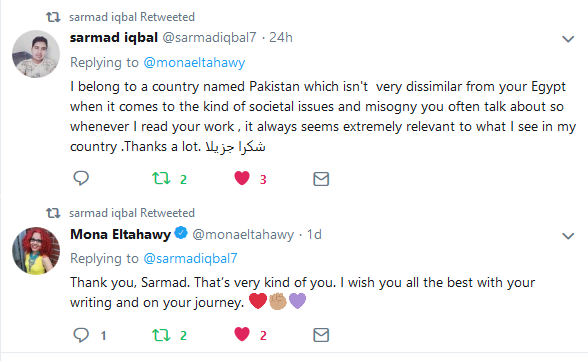Click the @monaeltahawy reply mention link
The image size is (588, 361).
(x=194, y=62)
